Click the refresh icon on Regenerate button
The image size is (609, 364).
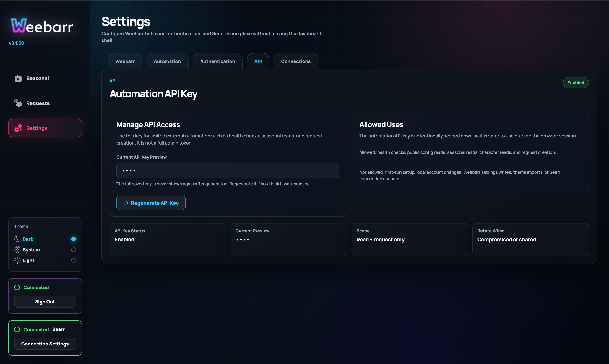(126, 203)
